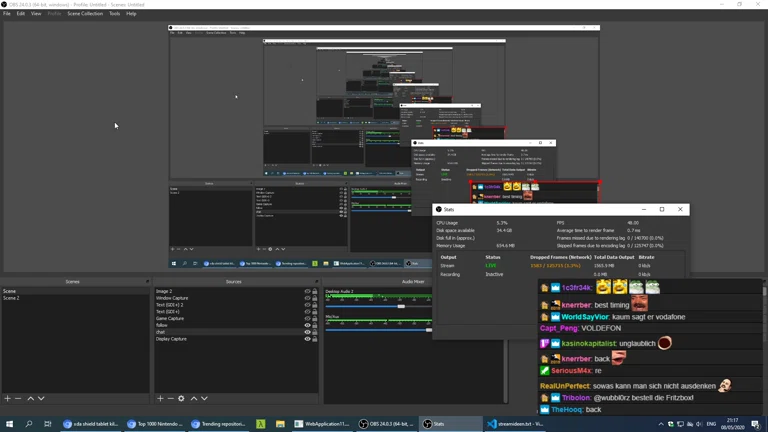Remove the selected source with minus icon
The width and height of the screenshot is (768, 432).
coord(170,399)
